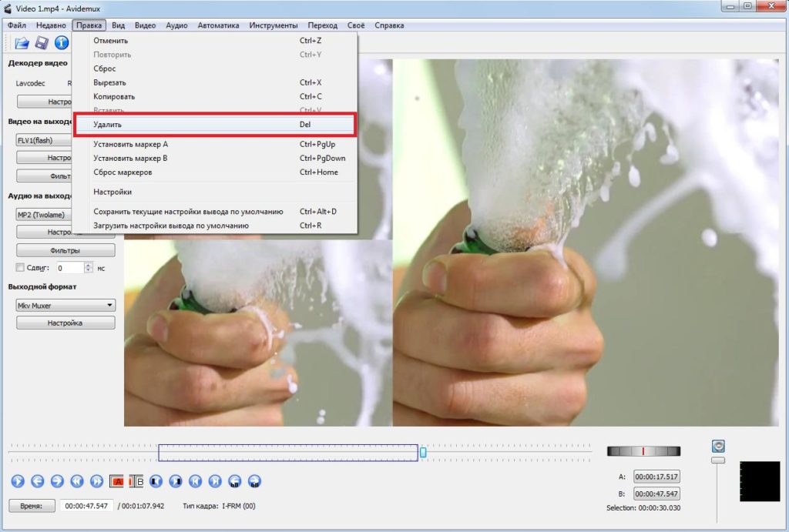Start playback with the Play button
Image resolution: width=789 pixels, height=532 pixels.
coord(18,481)
